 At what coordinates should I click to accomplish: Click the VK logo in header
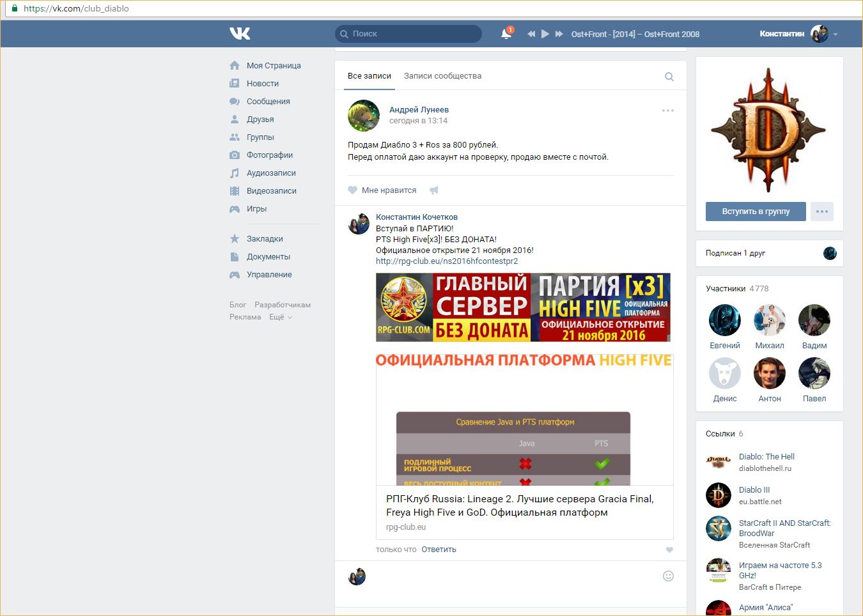(240, 33)
